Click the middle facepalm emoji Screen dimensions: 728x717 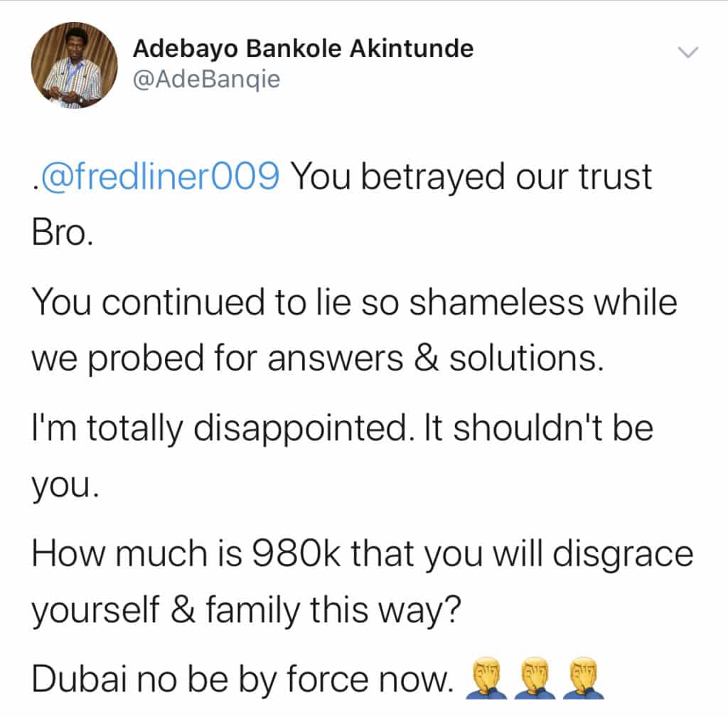535,678
